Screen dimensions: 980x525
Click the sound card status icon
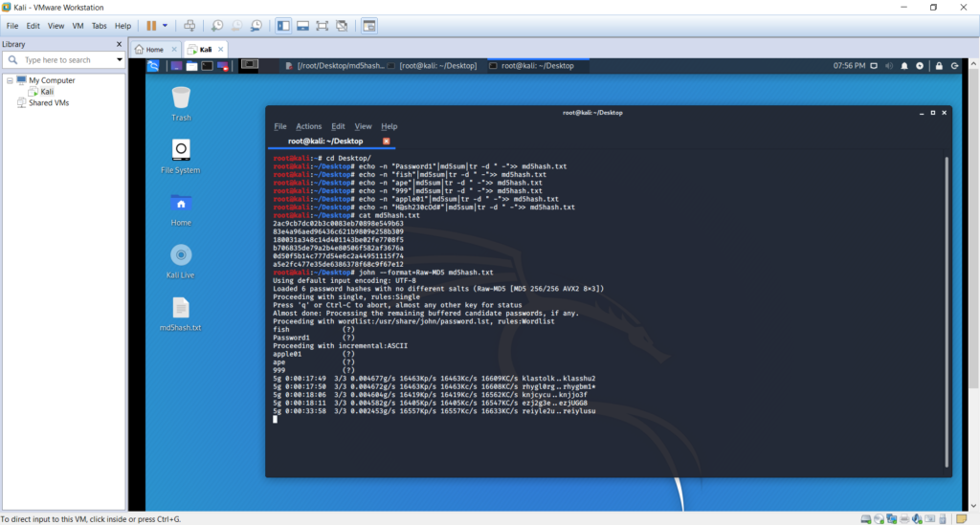917,519
